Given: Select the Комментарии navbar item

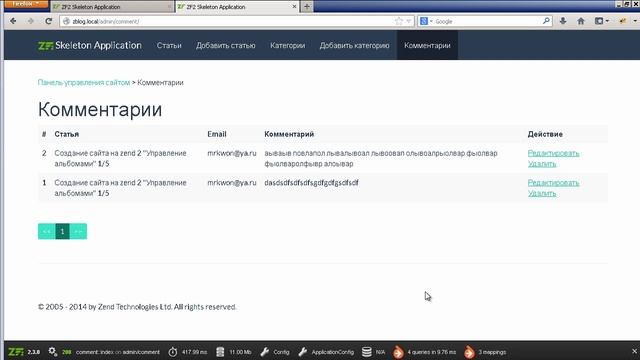Looking at the screenshot, I should tap(427, 45).
